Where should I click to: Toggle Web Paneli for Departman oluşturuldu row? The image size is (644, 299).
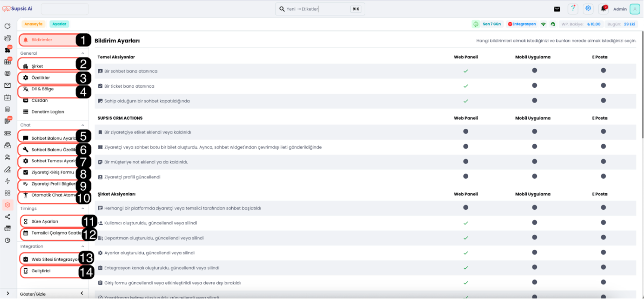click(x=466, y=238)
